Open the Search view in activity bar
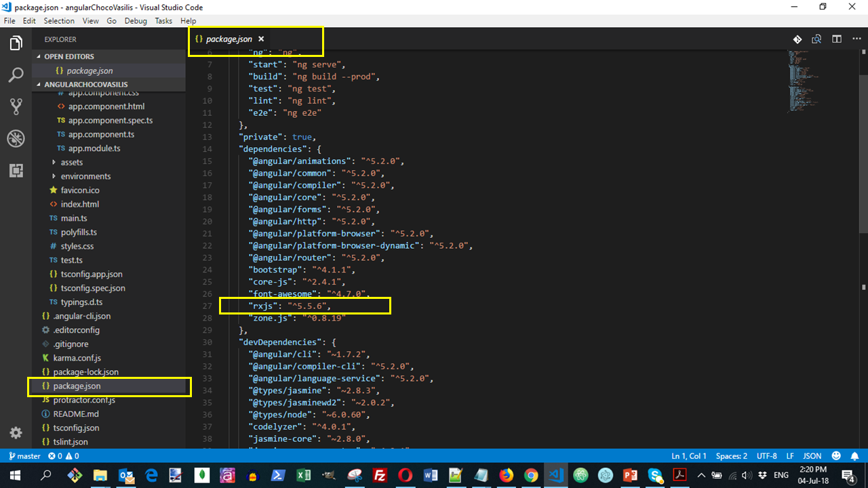Image resolution: width=868 pixels, height=488 pixels. click(x=16, y=75)
